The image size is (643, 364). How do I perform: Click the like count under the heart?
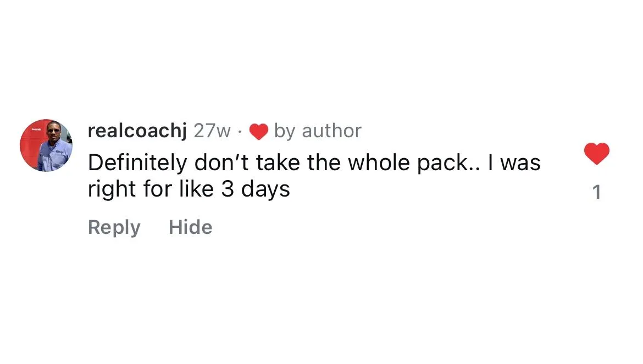[597, 192]
